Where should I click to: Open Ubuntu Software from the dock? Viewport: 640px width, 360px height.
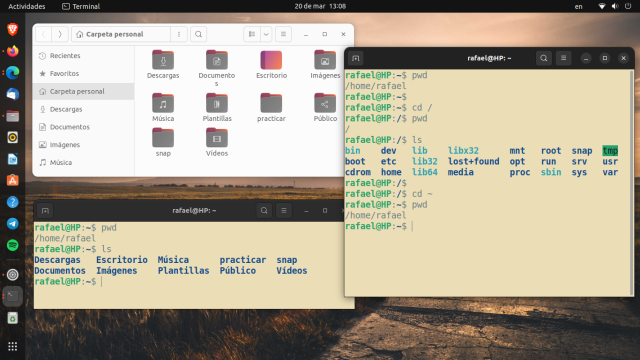point(13,180)
